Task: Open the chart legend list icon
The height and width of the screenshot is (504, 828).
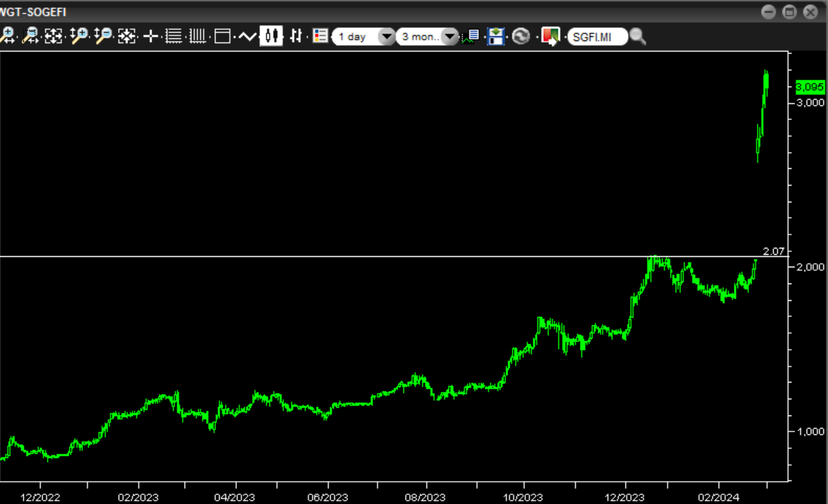Action: (320, 36)
